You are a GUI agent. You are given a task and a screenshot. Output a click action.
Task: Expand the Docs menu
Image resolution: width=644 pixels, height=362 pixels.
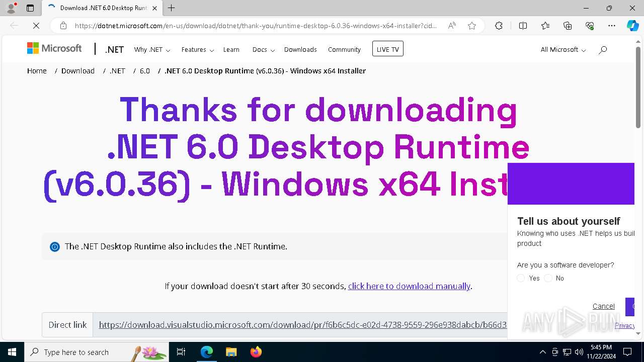click(263, 49)
